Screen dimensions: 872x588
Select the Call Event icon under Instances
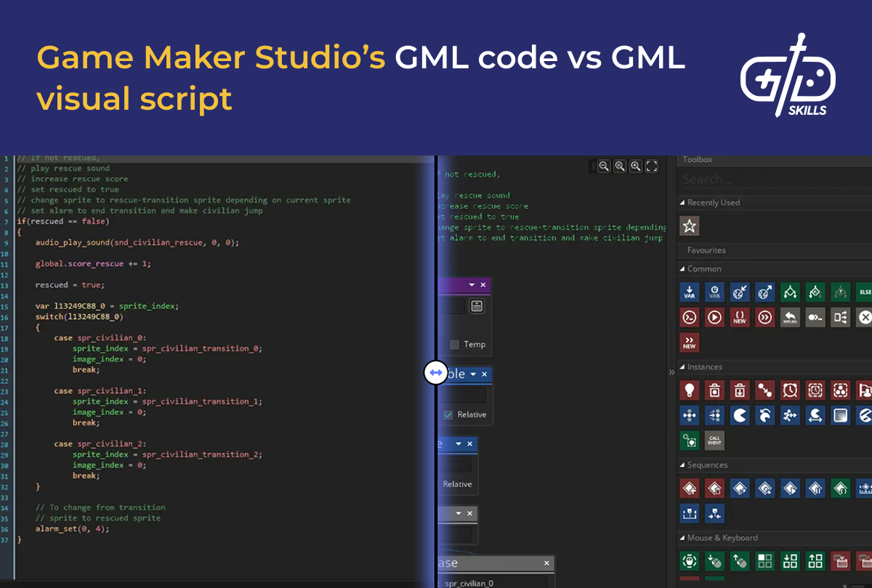pos(714,440)
